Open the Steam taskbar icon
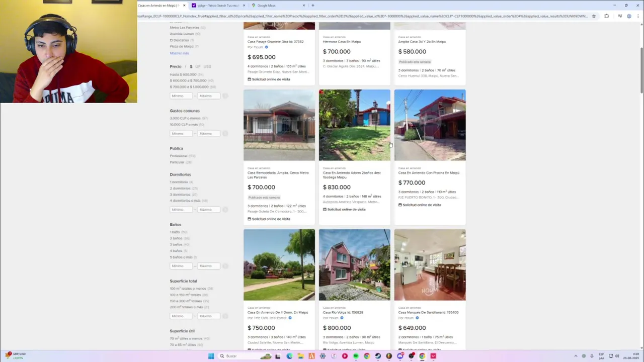644x362 pixels. coord(378,356)
